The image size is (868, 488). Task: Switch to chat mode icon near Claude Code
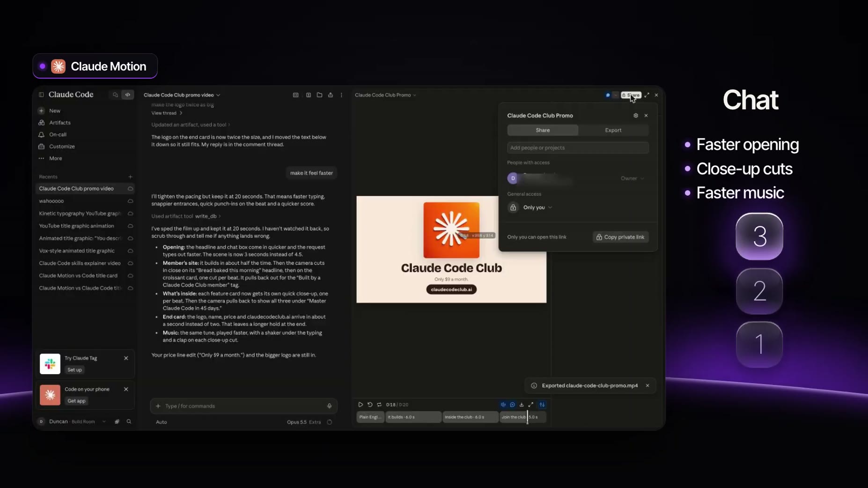click(x=115, y=95)
